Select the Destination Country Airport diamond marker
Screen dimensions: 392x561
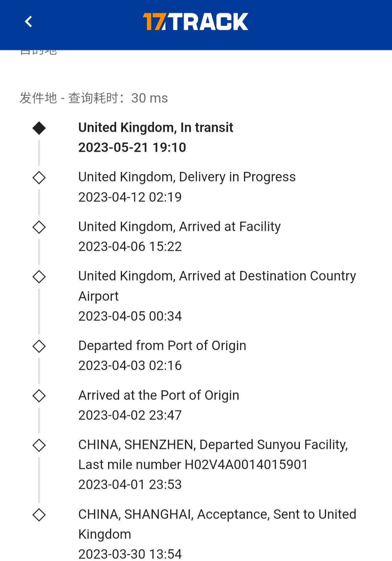[x=39, y=277]
